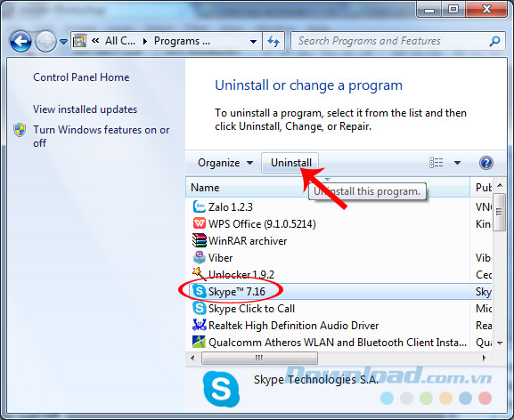Select the Viber entry
Screen dimensions: 514x420
(x=220, y=258)
